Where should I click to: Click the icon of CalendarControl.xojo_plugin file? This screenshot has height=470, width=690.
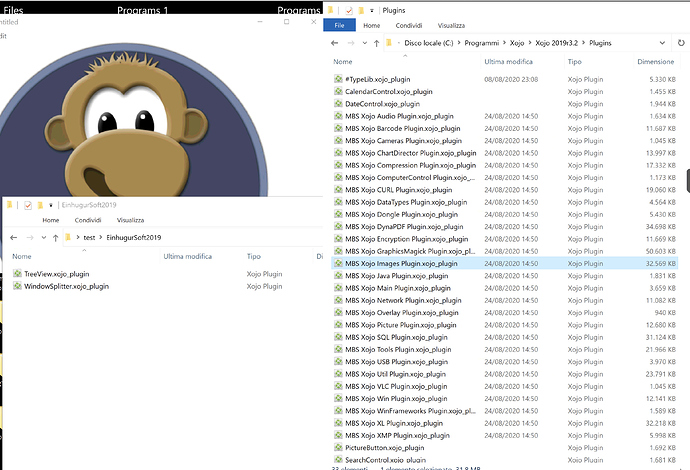click(338, 91)
